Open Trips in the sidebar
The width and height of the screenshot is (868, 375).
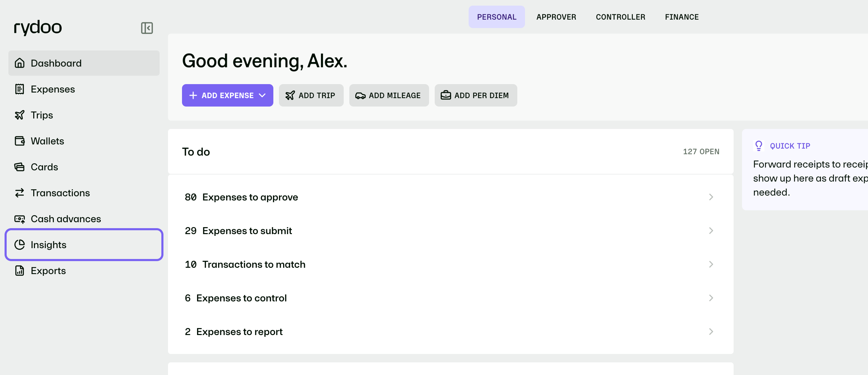pyautogui.click(x=84, y=115)
